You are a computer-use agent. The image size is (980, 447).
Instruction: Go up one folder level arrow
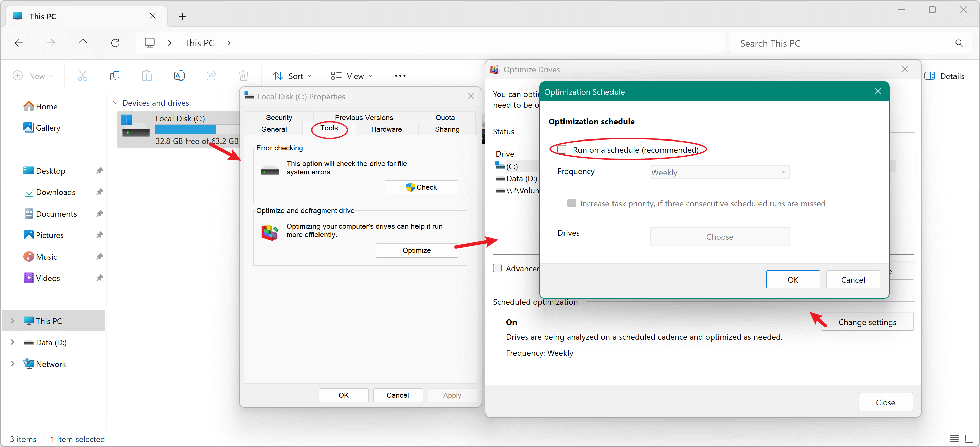pyautogui.click(x=83, y=43)
